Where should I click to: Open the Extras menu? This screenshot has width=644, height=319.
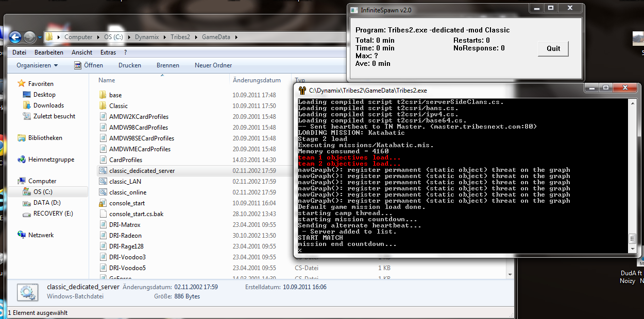tap(108, 52)
